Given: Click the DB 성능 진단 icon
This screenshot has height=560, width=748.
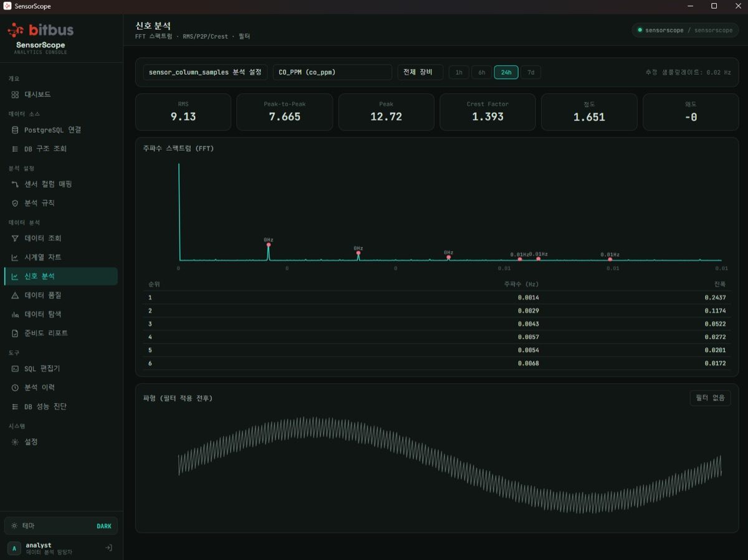Looking at the screenshot, I should point(15,407).
